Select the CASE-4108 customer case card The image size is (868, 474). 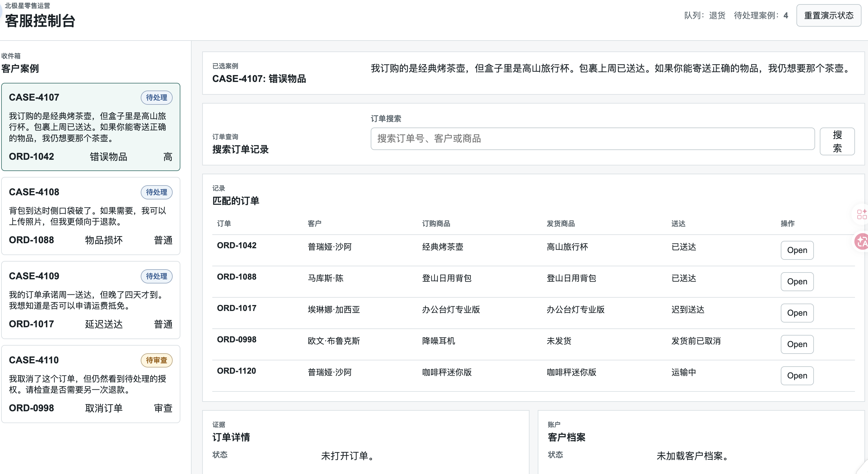pyautogui.click(x=91, y=216)
